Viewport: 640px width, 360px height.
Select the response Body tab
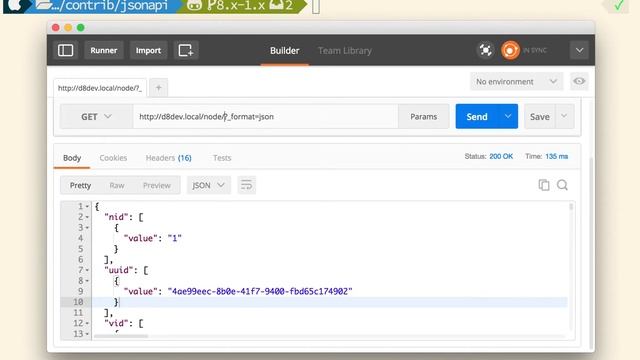[x=72, y=158]
